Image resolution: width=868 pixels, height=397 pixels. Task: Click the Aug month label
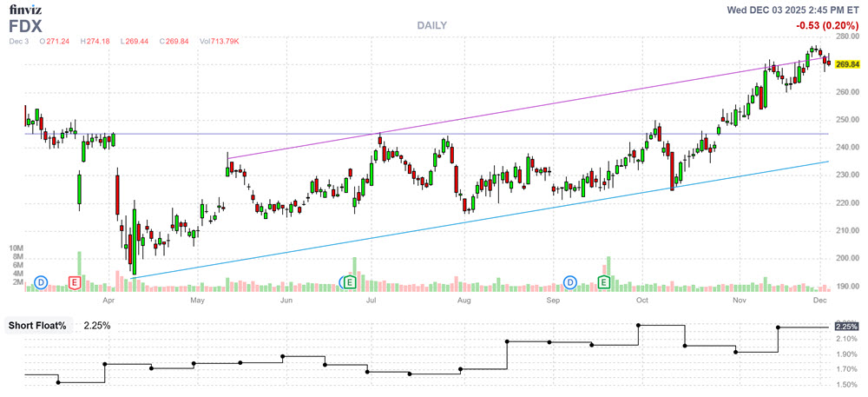coord(464,300)
